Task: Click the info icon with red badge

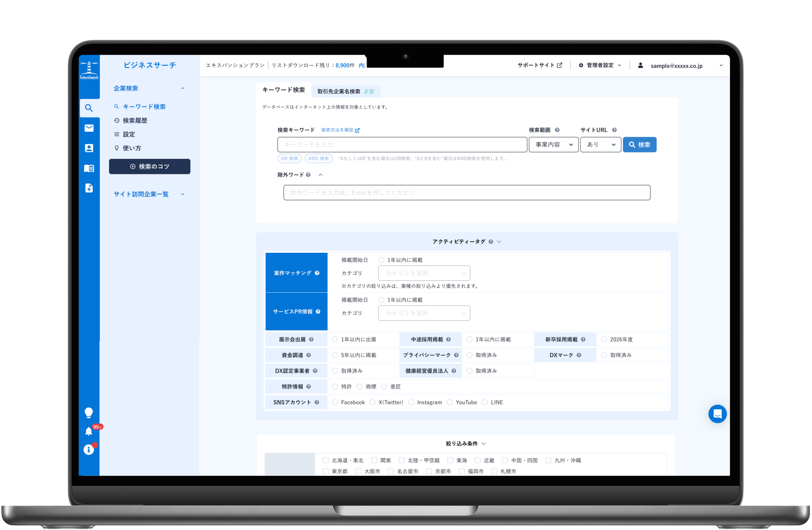Action: tap(89, 449)
